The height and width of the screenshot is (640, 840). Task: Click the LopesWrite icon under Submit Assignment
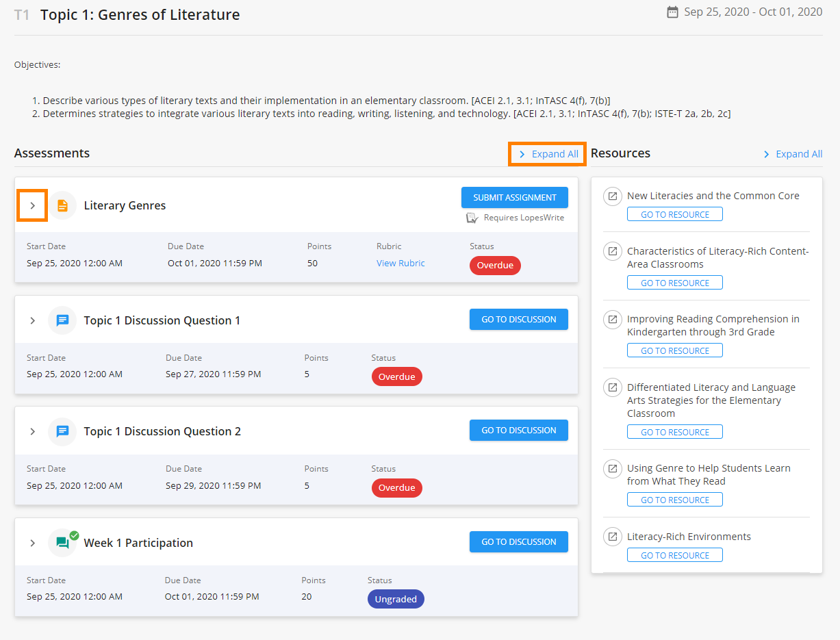pyautogui.click(x=472, y=218)
